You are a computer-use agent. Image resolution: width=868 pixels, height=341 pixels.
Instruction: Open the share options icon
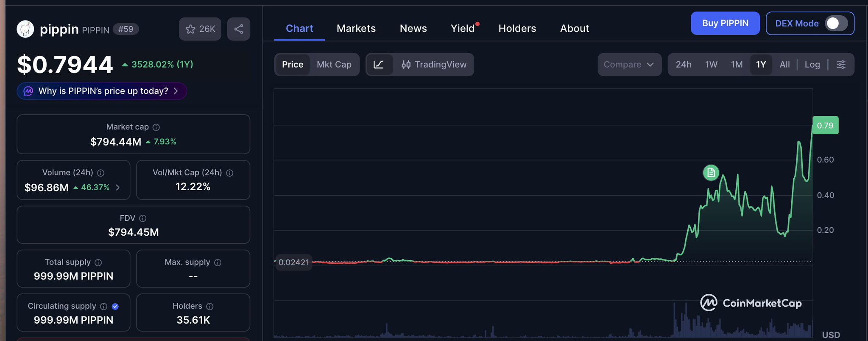point(239,29)
